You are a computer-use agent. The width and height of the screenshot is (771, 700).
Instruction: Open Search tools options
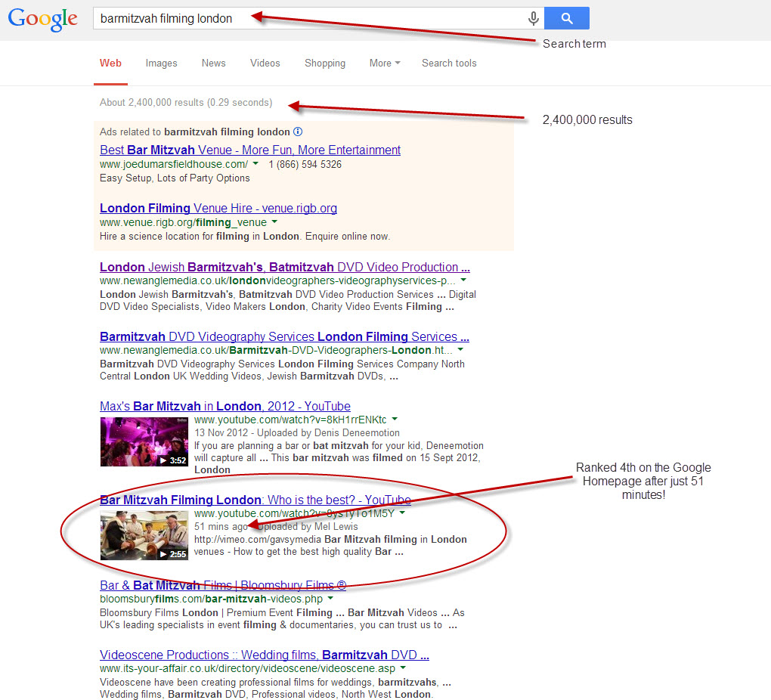(449, 63)
